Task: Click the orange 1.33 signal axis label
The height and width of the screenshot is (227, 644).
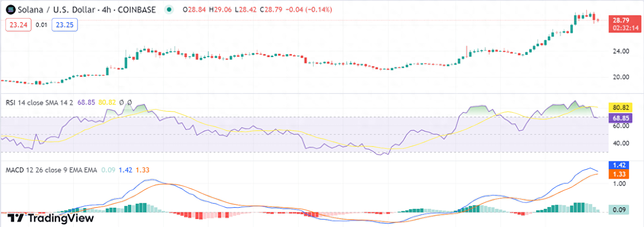Action: [x=619, y=174]
